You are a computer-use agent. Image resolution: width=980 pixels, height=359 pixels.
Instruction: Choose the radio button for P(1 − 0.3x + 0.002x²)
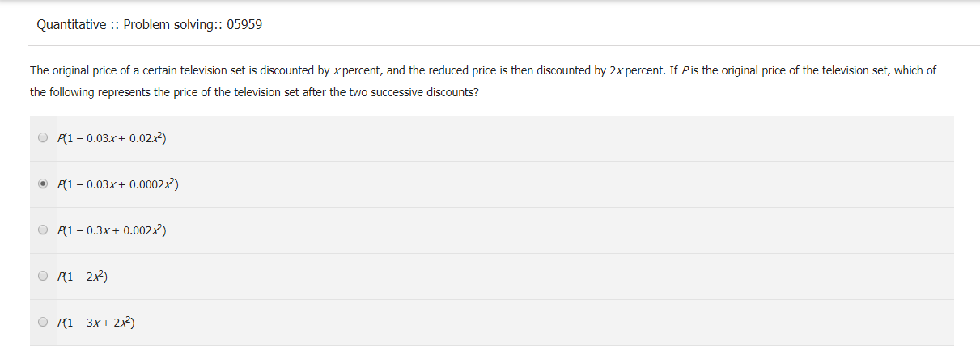click(x=43, y=230)
